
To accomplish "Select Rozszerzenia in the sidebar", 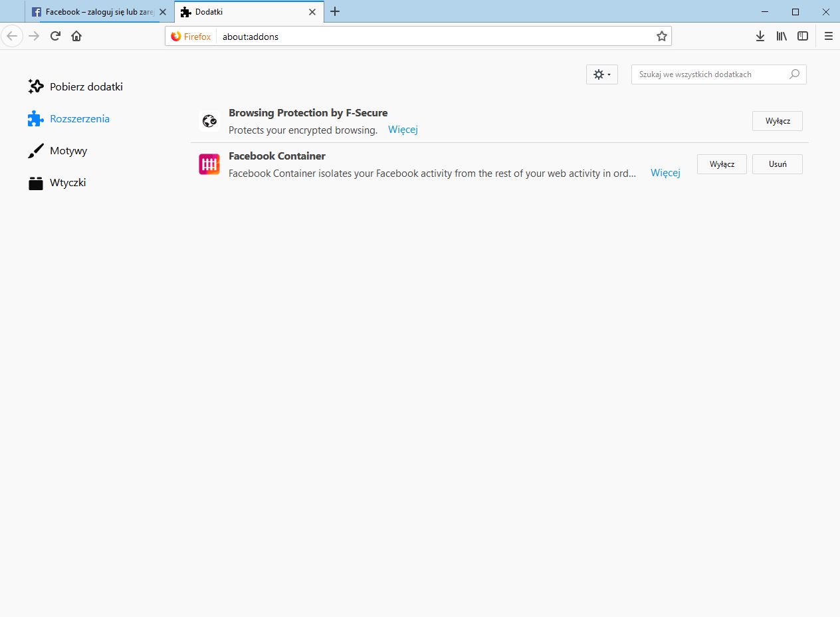I will (x=69, y=118).
